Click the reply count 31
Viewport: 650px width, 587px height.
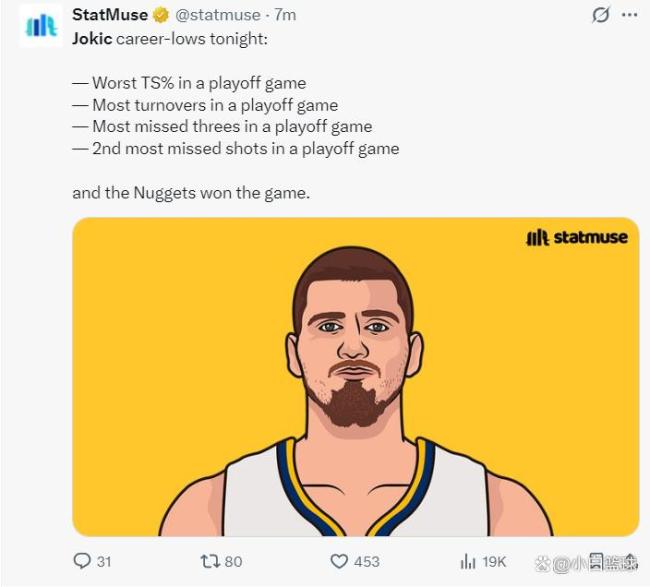(103, 561)
